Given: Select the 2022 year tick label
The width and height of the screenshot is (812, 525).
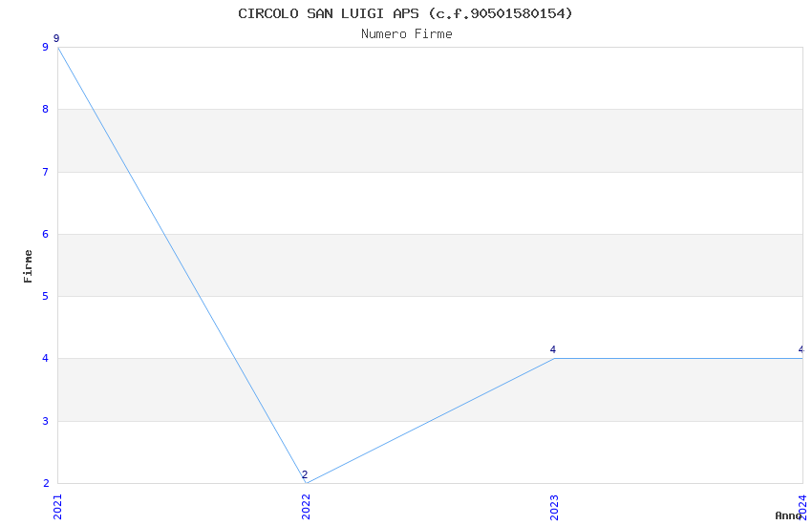Looking at the screenshot, I should 306,507.
